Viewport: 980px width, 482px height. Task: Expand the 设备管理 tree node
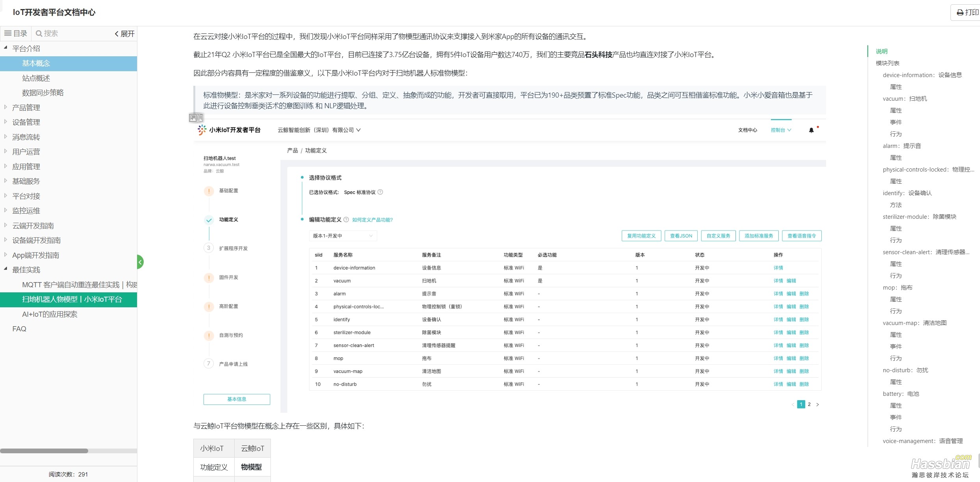6,122
